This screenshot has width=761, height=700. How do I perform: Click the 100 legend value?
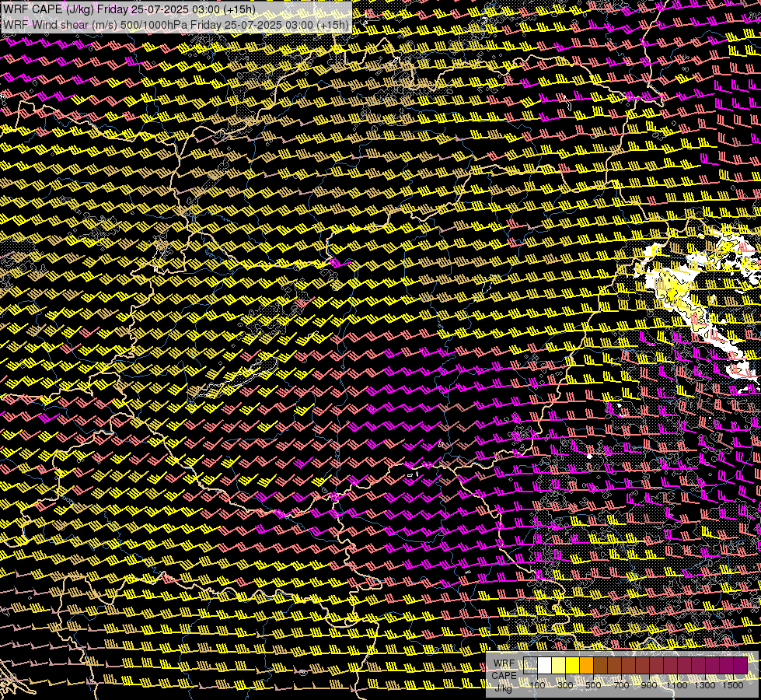537,685
